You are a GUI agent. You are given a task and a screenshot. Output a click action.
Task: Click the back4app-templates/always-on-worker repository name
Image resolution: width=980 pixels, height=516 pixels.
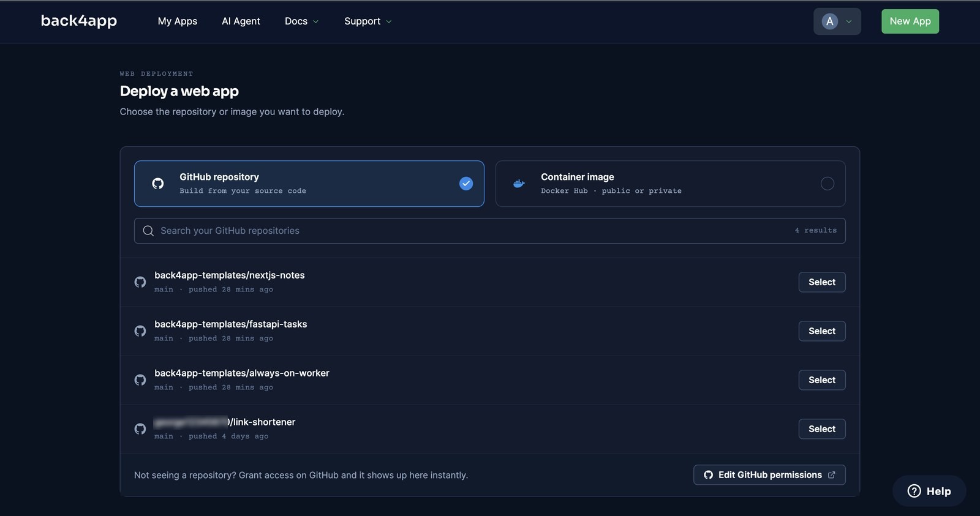coord(242,373)
